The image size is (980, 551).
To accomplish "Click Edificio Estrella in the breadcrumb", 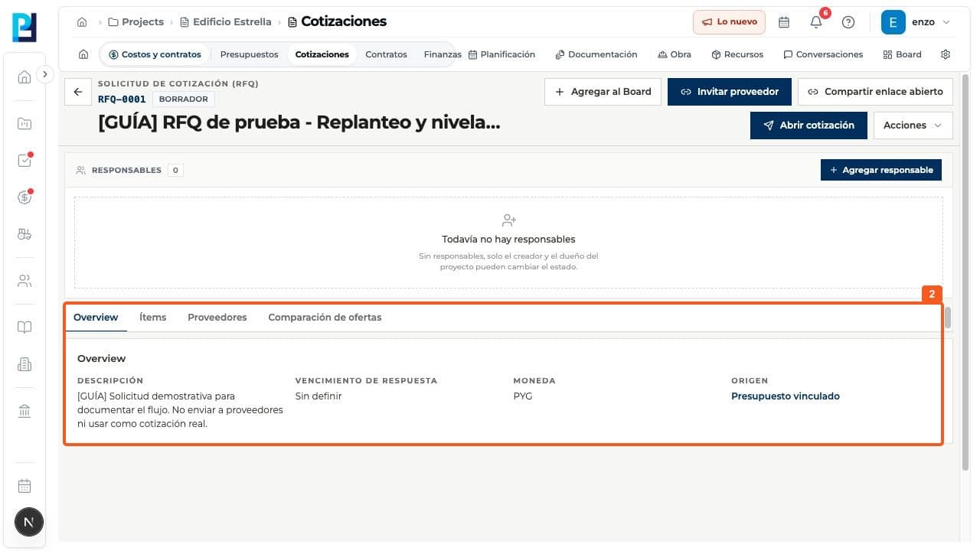I will [x=226, y=22].
